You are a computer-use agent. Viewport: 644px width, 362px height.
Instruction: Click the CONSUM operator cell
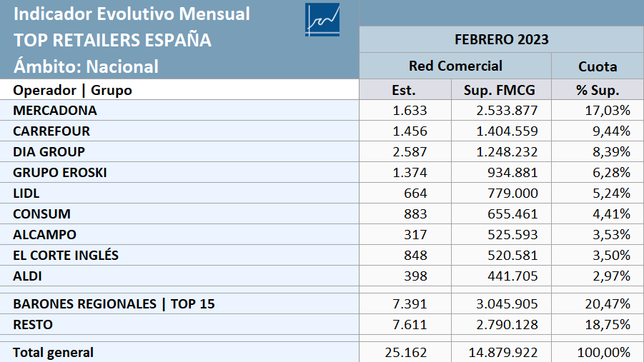tap(179, 213)
